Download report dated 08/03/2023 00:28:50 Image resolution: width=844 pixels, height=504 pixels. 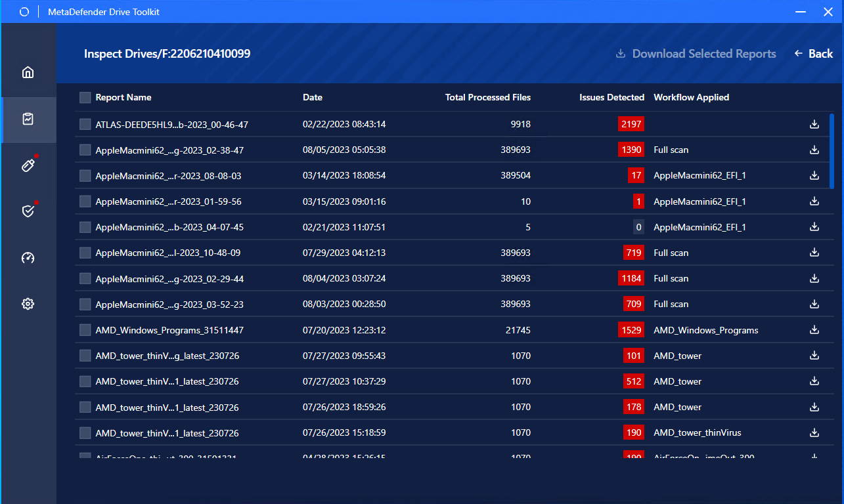point(814,304)
